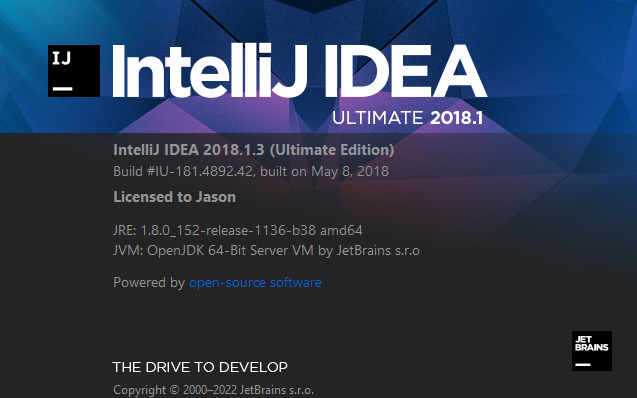Click the ULTIMATE 2018.1 banner text

(408, 118)
